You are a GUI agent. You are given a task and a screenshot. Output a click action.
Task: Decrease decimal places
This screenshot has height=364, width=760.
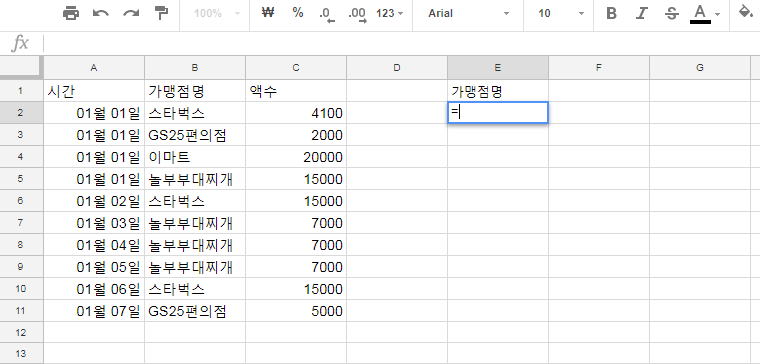[x=327, y=14]
